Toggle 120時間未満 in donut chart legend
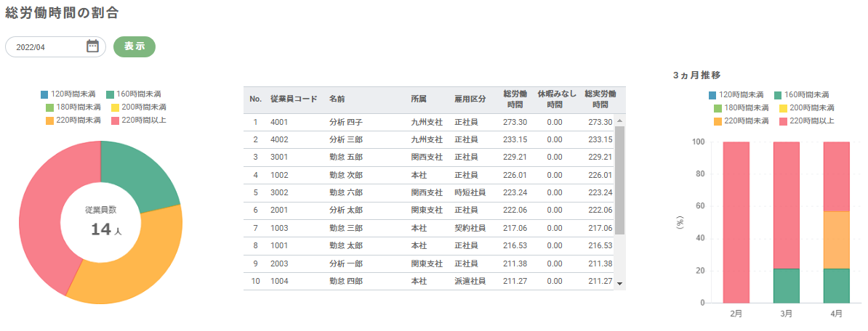 (70, 94)
